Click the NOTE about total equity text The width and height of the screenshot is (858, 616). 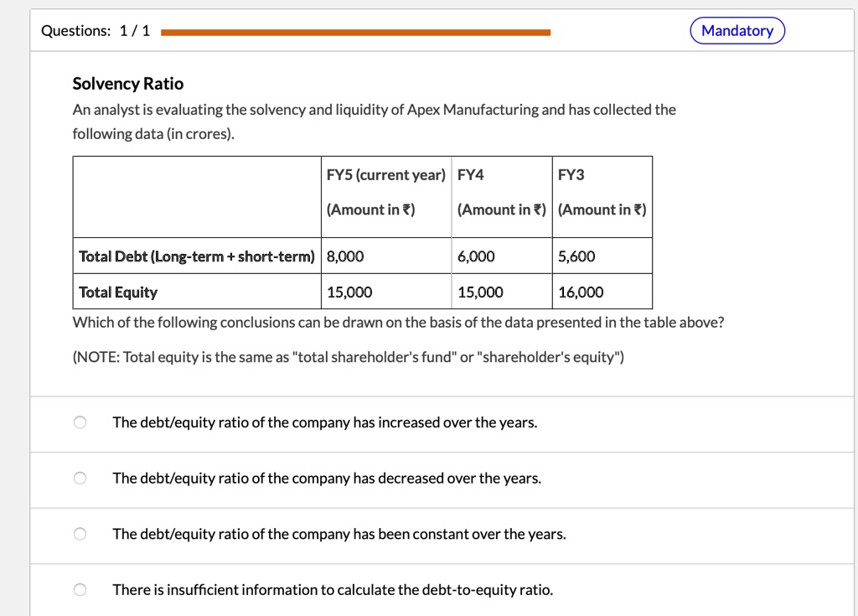(x=348, y=357)
